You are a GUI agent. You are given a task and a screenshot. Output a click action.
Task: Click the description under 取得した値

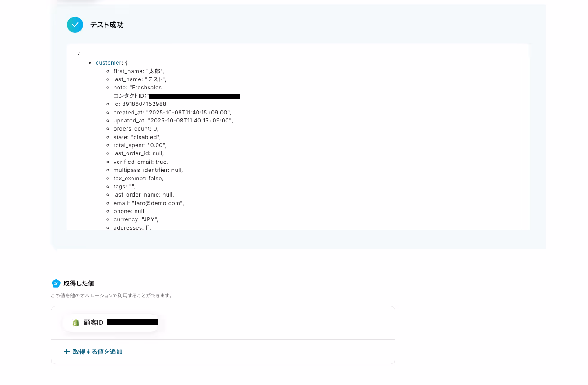(x=112, y=296)
